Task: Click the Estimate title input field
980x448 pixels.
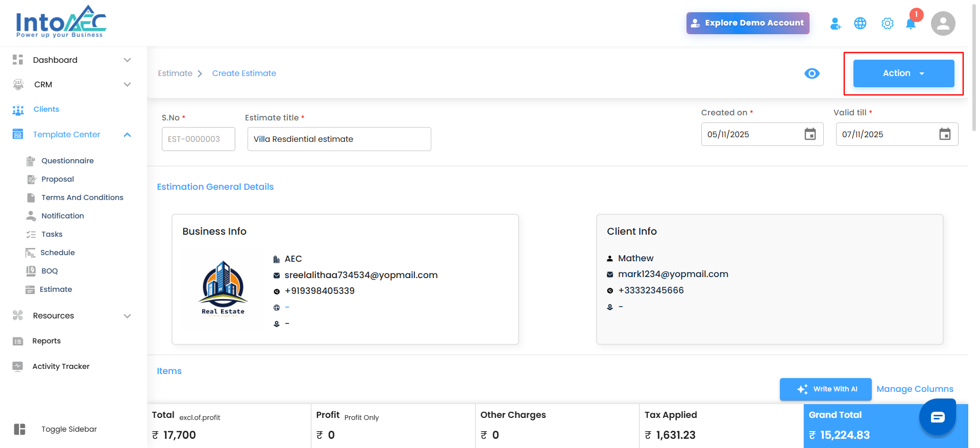Action: 339,139
